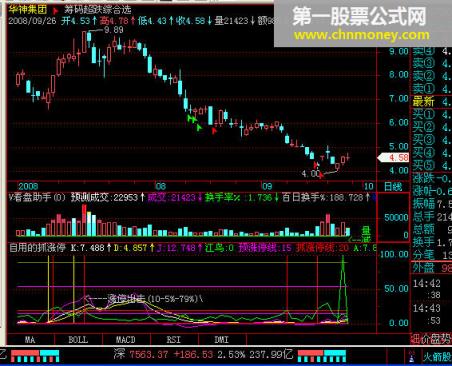Screen dimensions: 452x366
Task: Click the 4.00 low price label
Action: 310,174
